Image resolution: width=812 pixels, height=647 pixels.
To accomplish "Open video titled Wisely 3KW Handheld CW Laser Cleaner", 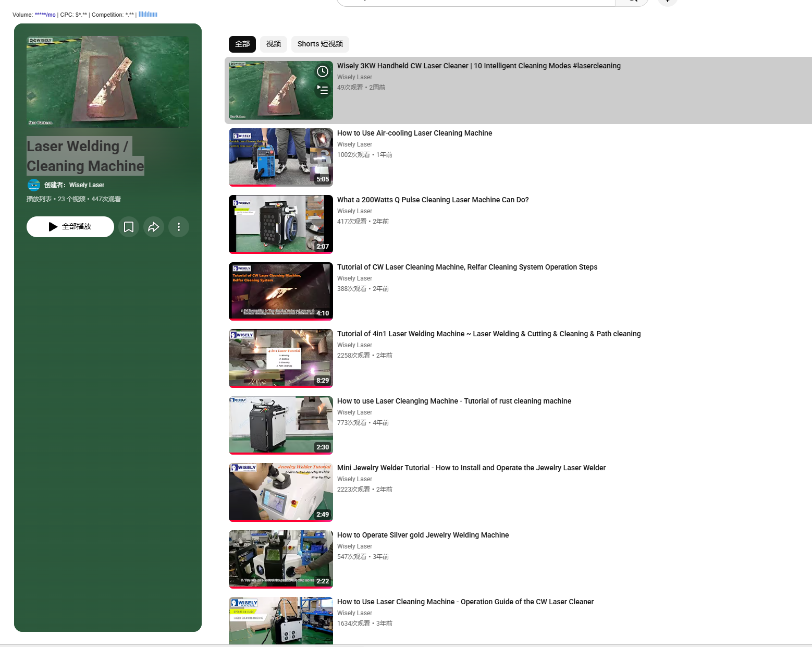I will [x=478, y=66].
